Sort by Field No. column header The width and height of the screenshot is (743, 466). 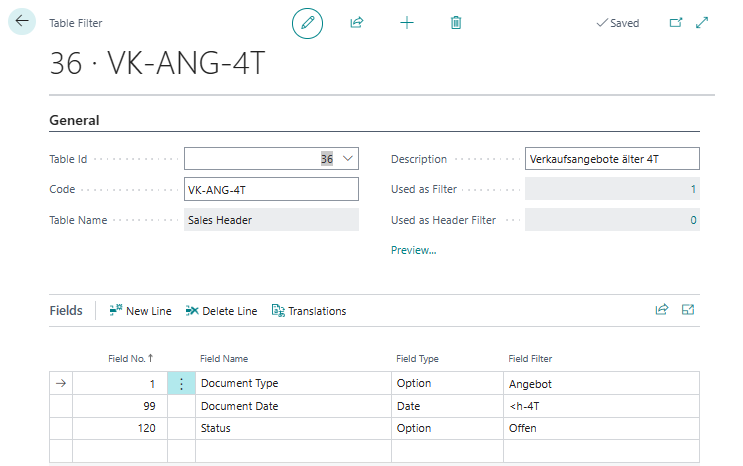tap(129, 358)
